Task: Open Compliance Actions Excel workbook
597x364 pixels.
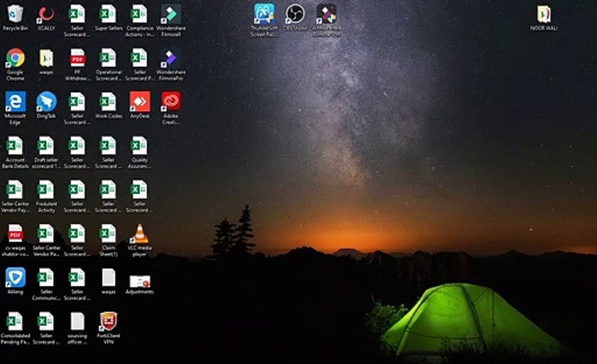Action: [140, 15]
